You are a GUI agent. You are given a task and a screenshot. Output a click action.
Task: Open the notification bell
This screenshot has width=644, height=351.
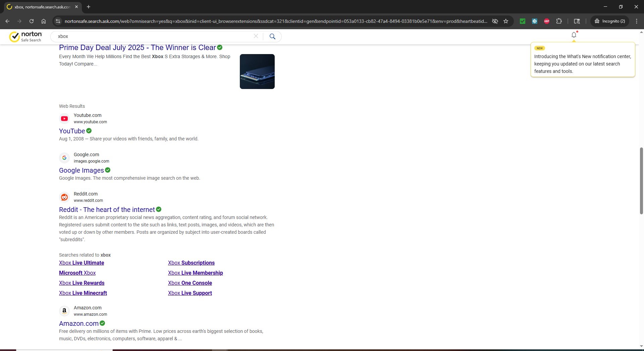pyautogui.click(x=574, y=35)
